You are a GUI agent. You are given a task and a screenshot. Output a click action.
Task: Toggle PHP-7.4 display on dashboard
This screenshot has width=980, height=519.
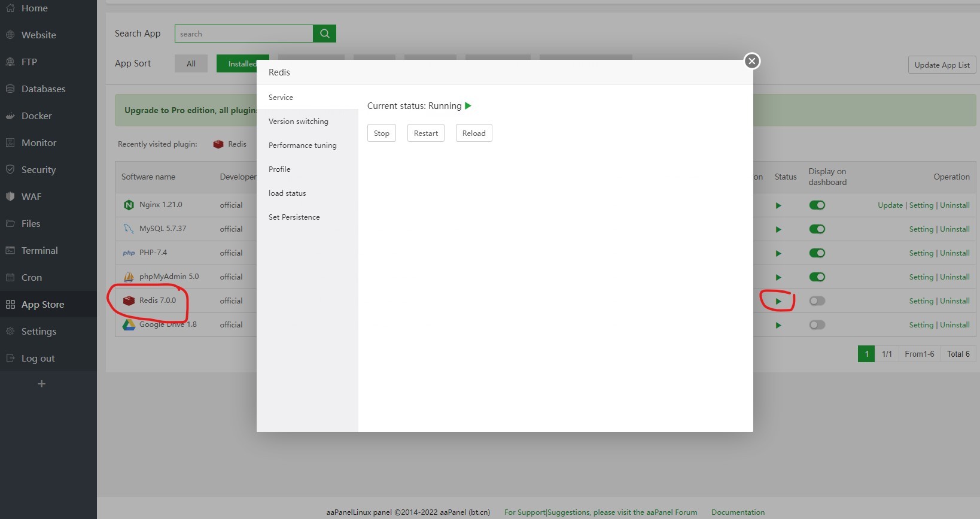817,253
